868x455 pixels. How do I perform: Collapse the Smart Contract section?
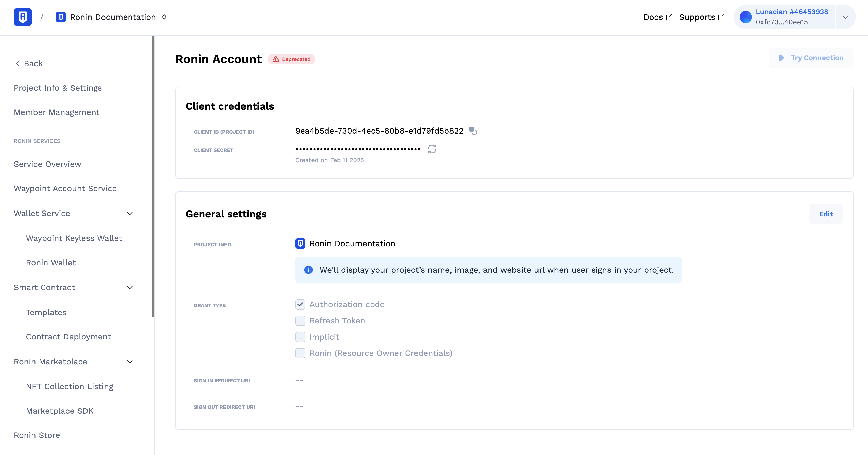130,287
